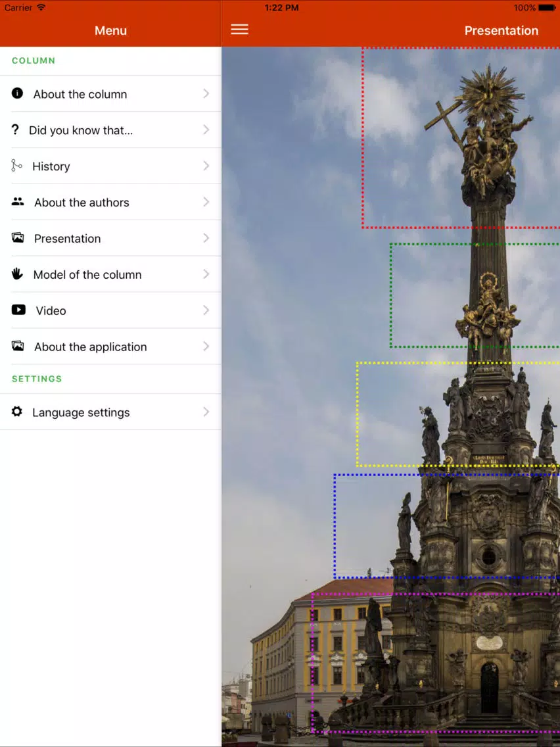Image resolution: width=560 pixels, height=747 pixels.
Task: Click chevron on Language settings row
Action: click(206, 412)
